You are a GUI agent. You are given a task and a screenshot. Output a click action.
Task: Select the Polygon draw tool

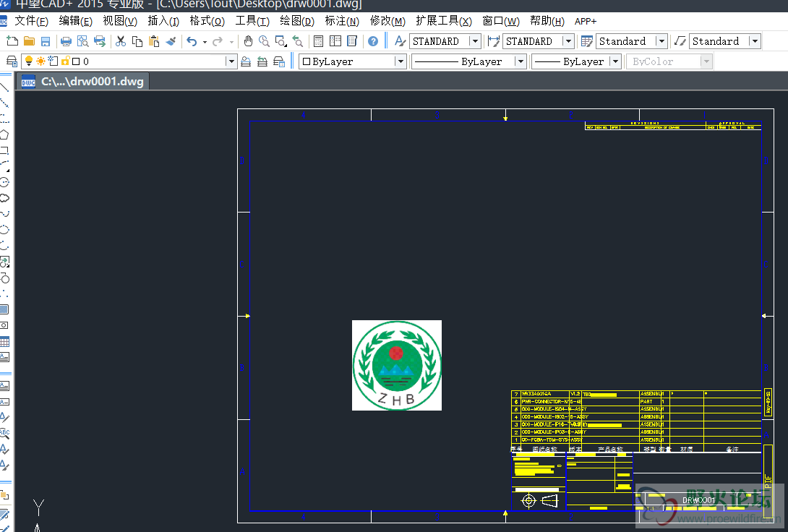4,134
